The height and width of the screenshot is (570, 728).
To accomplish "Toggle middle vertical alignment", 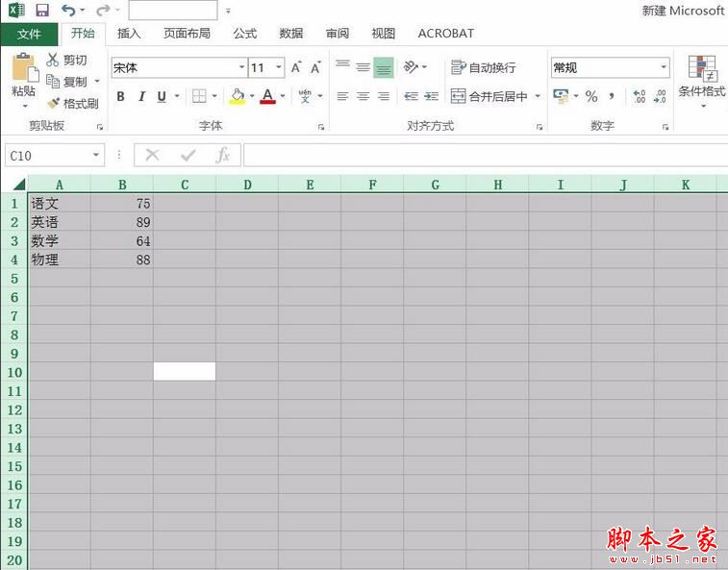I will tap(364, 68).
